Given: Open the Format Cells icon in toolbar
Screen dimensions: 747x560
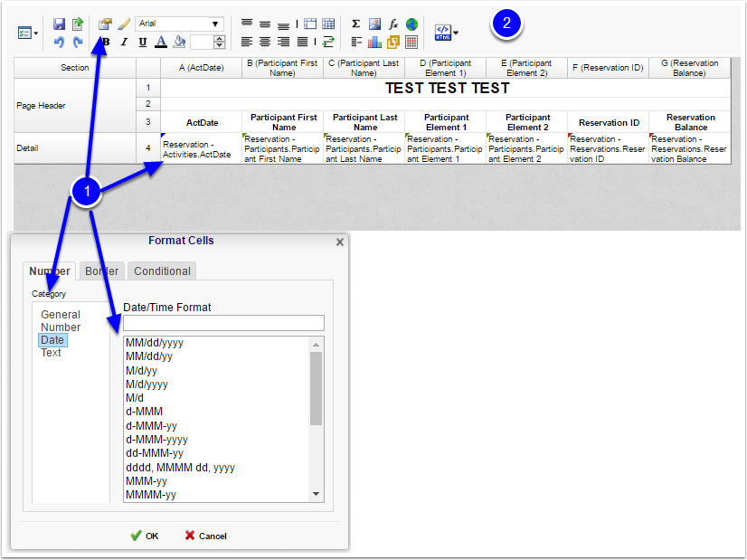Looking at the screenshot, I should 106,24.
